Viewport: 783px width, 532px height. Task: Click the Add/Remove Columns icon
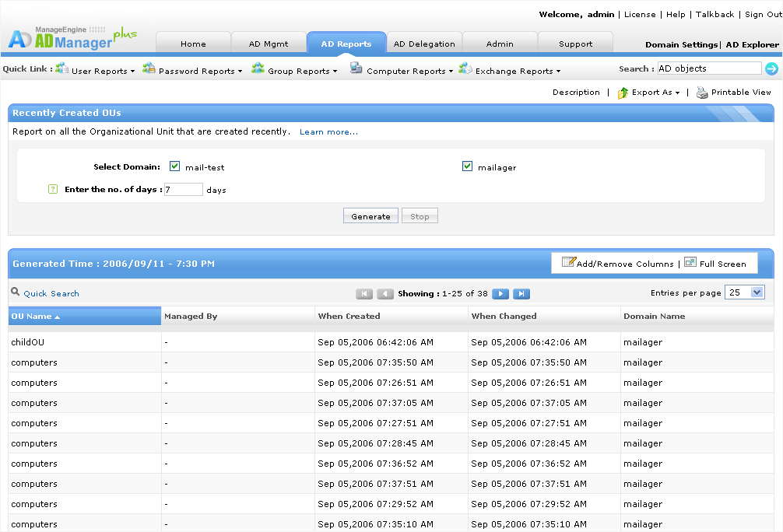pyautogui.click(x=568, y=263)
